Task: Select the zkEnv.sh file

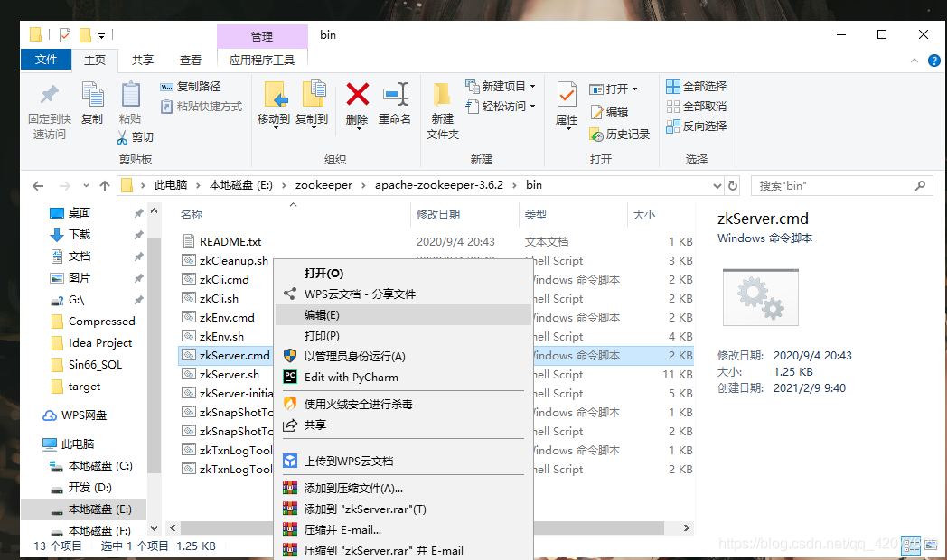Action: (x=221, y=336)
